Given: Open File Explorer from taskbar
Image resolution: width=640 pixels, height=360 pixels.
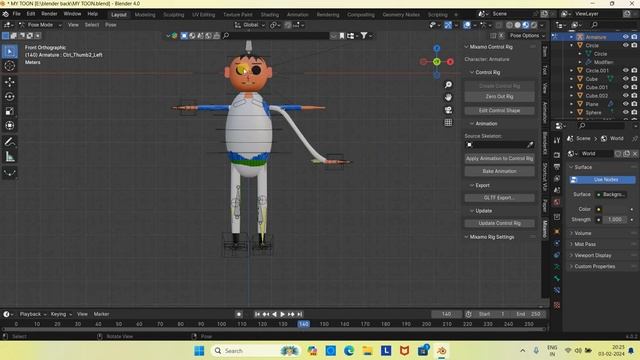Looking at the screenshot, I should click(367, 351).
